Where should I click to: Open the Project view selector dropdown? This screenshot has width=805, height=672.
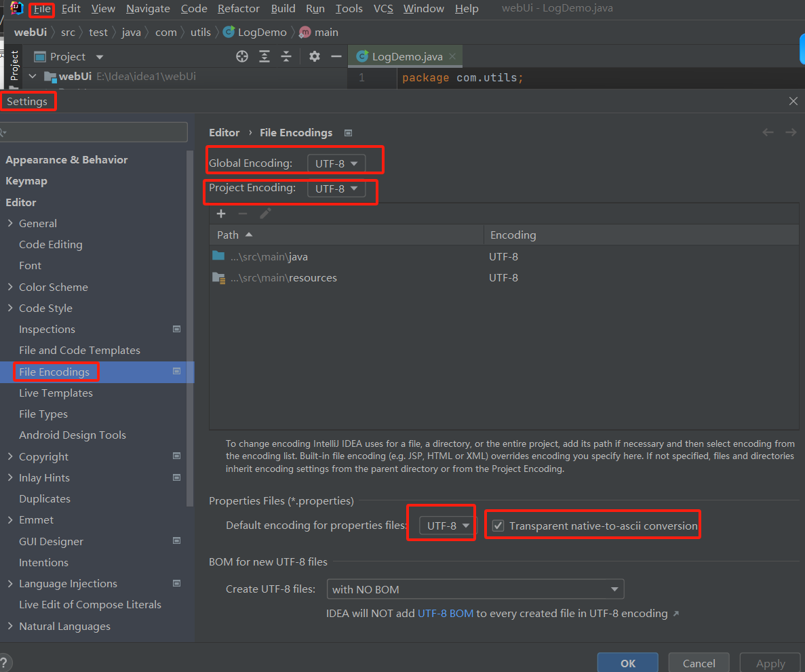tap(100, 57)
